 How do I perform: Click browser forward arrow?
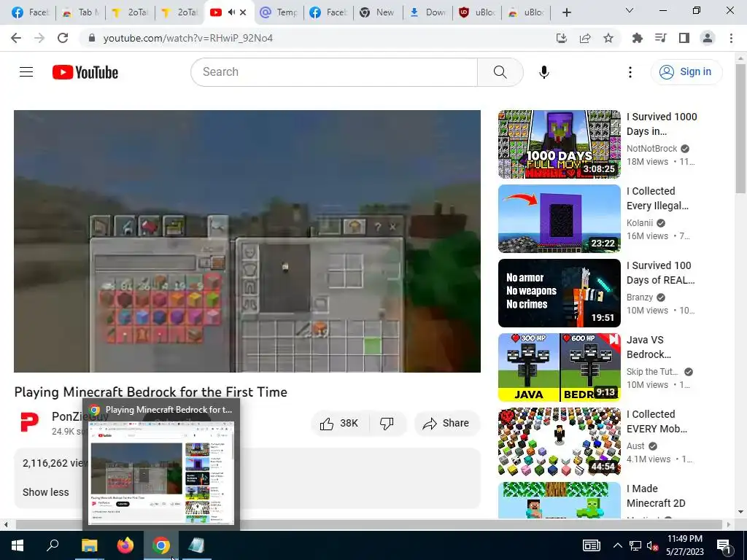click(39, 38)
